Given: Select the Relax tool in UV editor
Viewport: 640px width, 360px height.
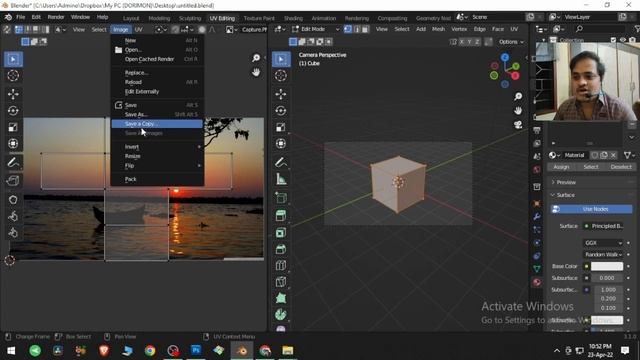Looking at the screenshot, I should coord(13,216).
